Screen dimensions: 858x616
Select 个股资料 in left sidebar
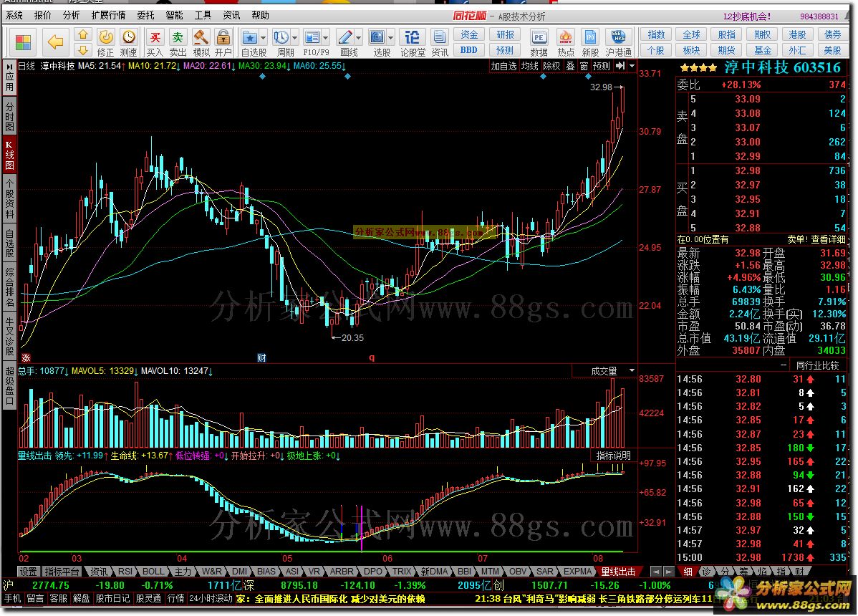click(x=9, y=198)
